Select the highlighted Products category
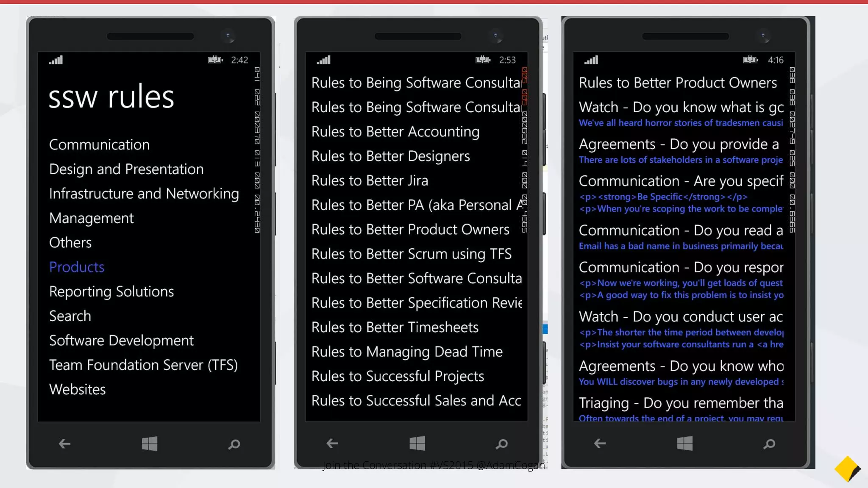868x488 pixels. pyautogui.click(x=77, y=267)
